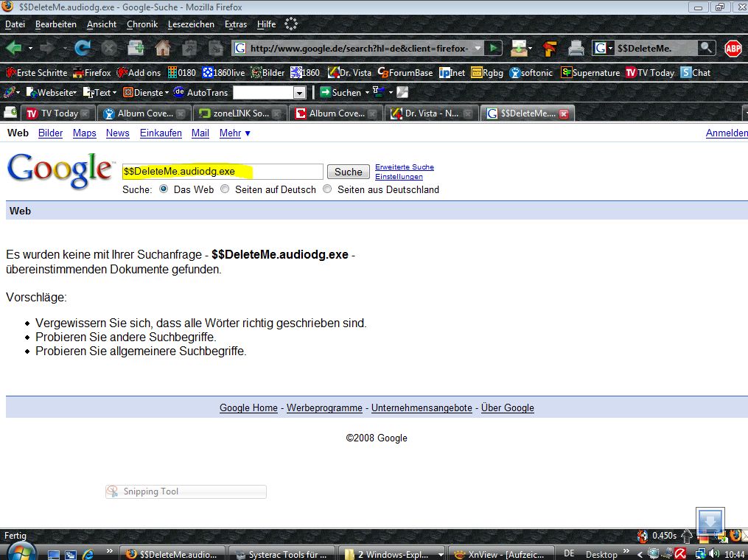Open the Add ons bookmark
This screenshot has height=560, width=748.
coord(139,72)
